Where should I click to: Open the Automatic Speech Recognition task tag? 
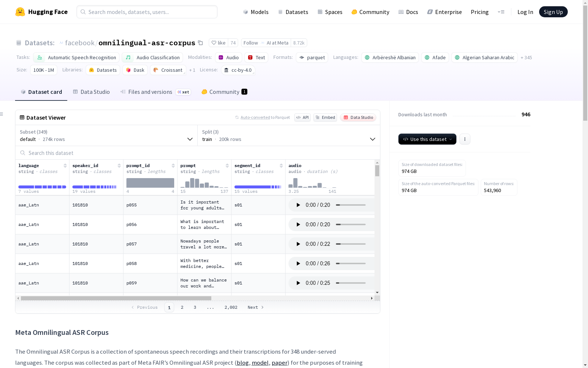(x=76, y=57)
